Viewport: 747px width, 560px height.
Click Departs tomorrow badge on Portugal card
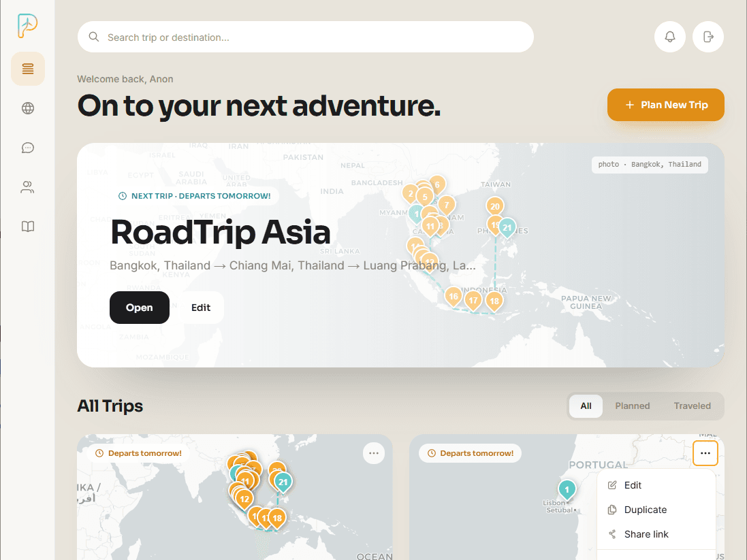coord(471,453)
